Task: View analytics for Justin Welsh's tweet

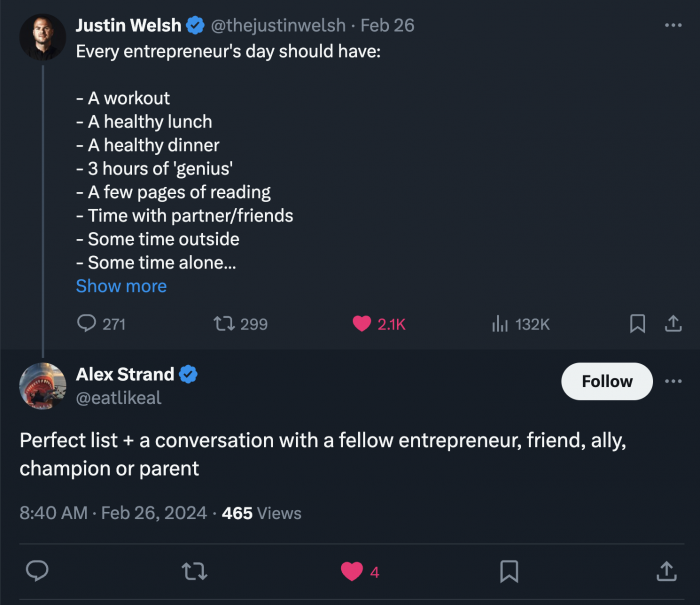Action: click(x=500, y=324)
